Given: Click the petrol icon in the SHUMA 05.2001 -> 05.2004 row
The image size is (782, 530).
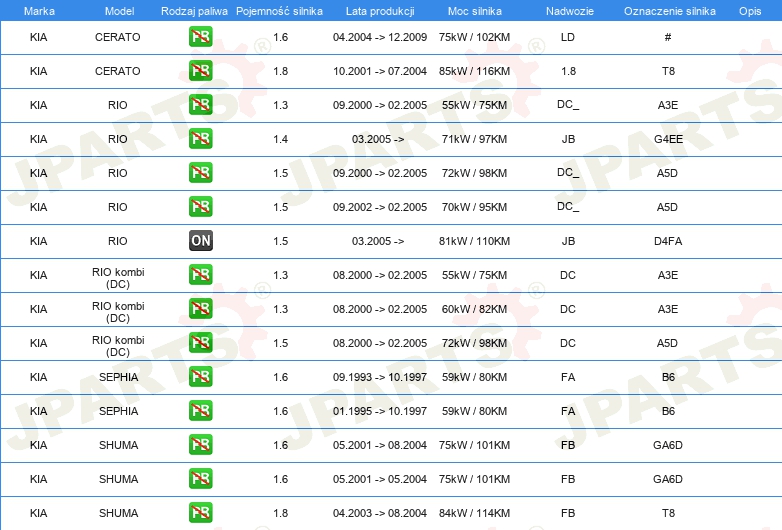Looking at the screenshot, I should (200, 479).
